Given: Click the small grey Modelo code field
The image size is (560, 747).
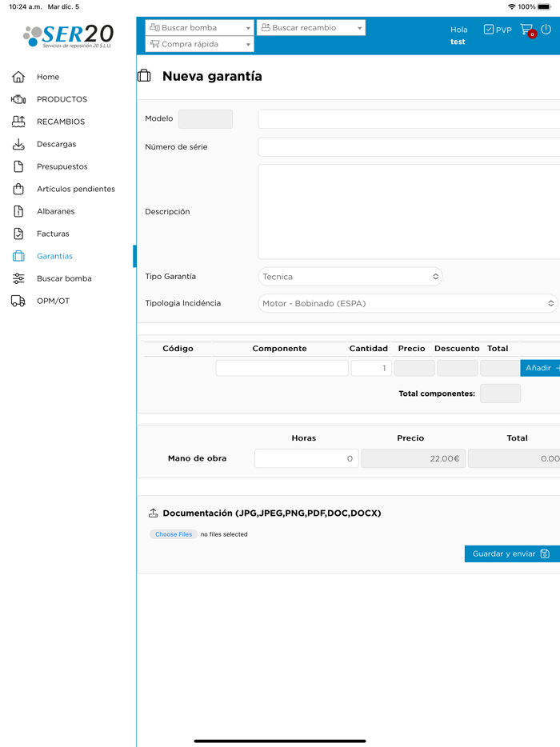Looking at the screenshot, I should point(206,119).
